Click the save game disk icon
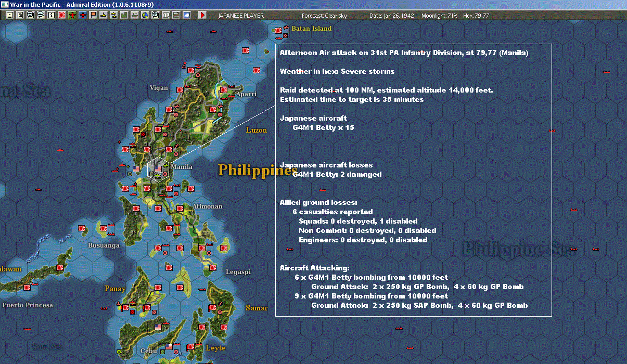 pyautogui.click(x=9, y=15)
